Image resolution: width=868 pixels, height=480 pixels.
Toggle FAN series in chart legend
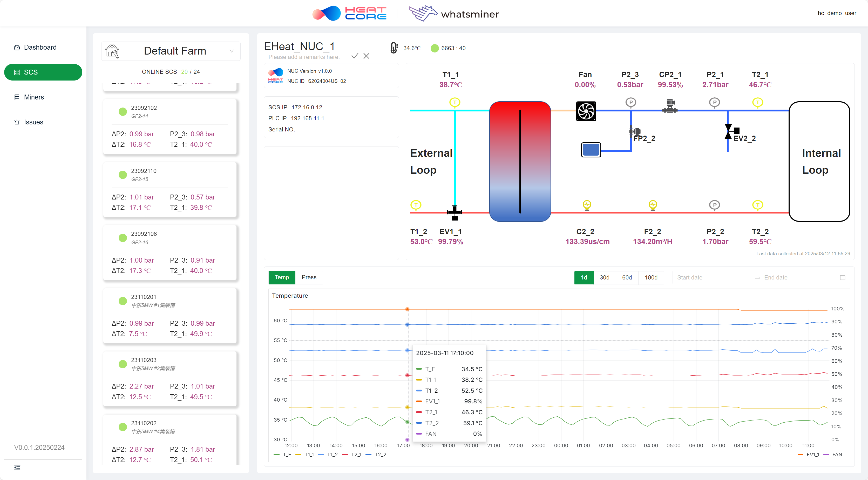(x=833, y=454)
